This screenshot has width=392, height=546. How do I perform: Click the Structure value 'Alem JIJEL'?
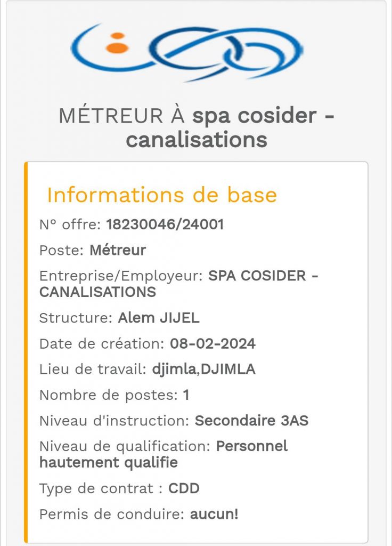(159, 318)
